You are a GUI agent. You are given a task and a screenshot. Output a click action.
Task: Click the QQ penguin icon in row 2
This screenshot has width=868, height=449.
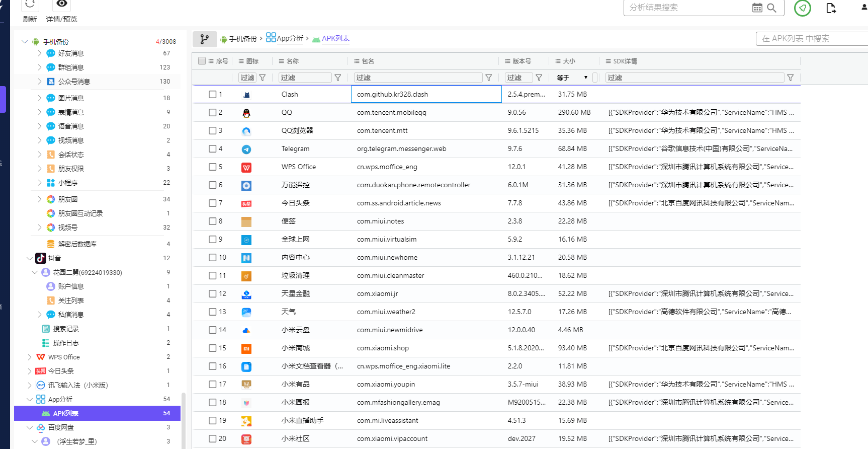coord(246,113)
